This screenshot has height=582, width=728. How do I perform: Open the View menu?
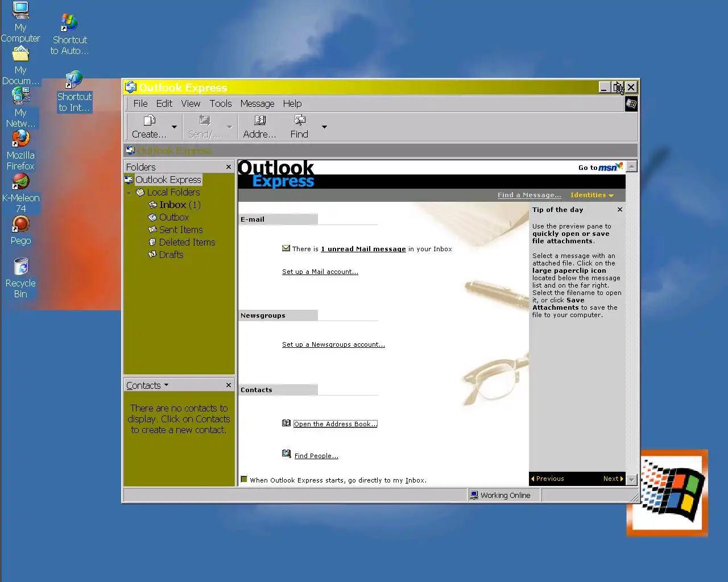(x=191, y=103)
